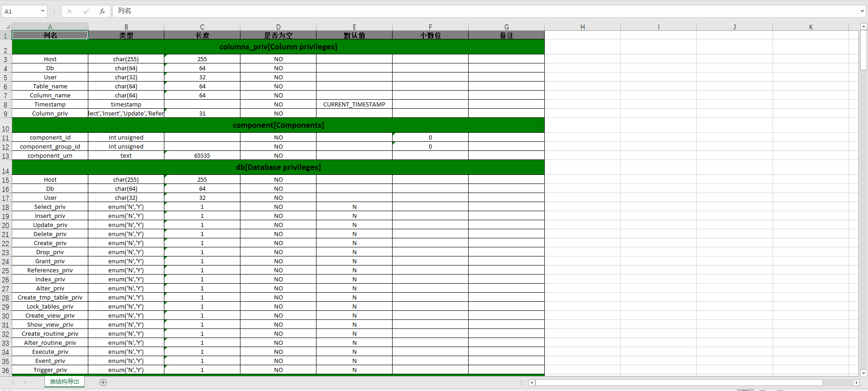This screenshot has height=391, width=868.
Task: Click horizontal scrollbar left arrow
Action: pyautogui.click(x=532, y=383)
